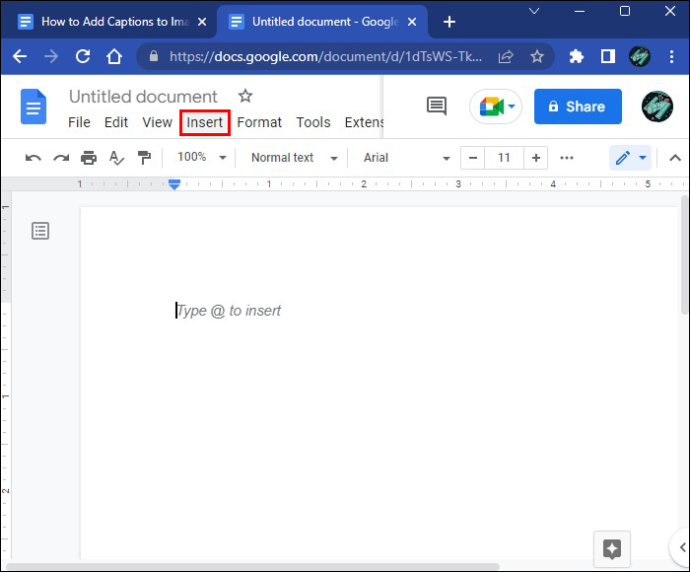Open the Extensions menu in Docs
Screen dimensions: 690x572
point(363,122)
